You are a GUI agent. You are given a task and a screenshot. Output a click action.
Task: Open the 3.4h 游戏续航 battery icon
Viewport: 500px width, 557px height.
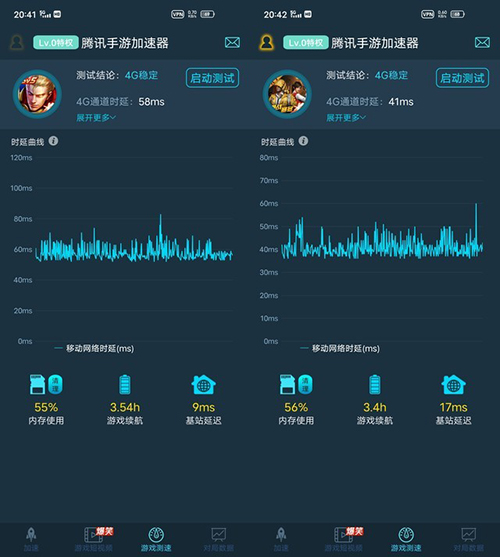pyautogui.click(x=375, y=385)
